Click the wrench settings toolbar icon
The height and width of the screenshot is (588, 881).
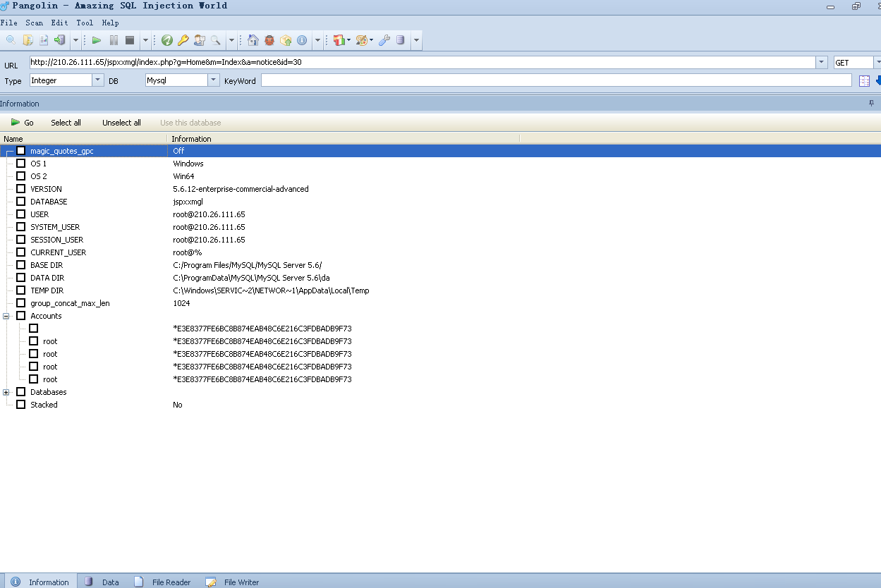pos(384,40)
